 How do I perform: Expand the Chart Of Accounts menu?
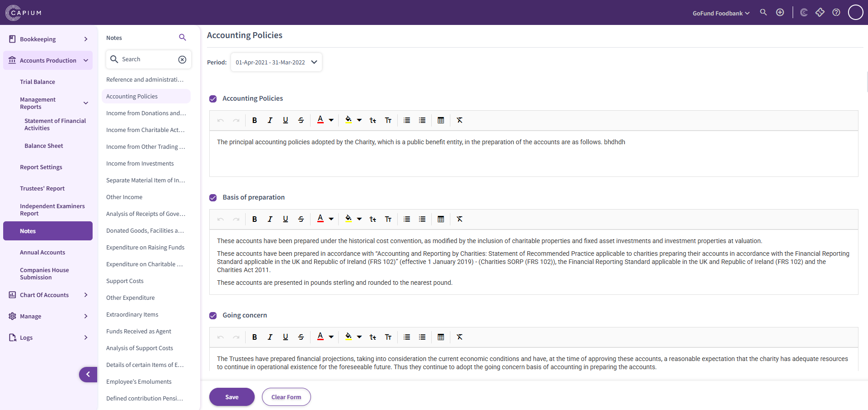[48, 295]
